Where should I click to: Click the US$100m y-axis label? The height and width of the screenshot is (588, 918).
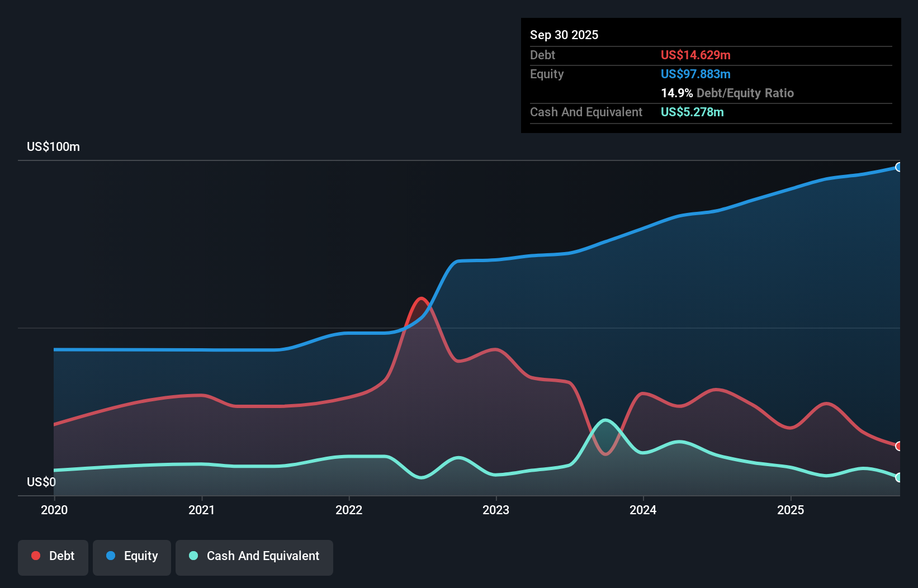(x=54, y=147)
